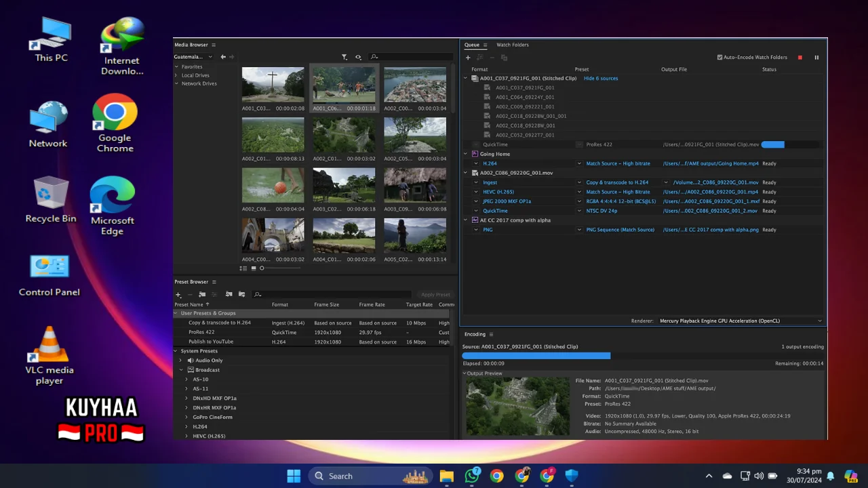This screenshot has height=488, width=868.
Task: Click the eye view-as icon in Media Browser
Action: (x=358, y=57)
